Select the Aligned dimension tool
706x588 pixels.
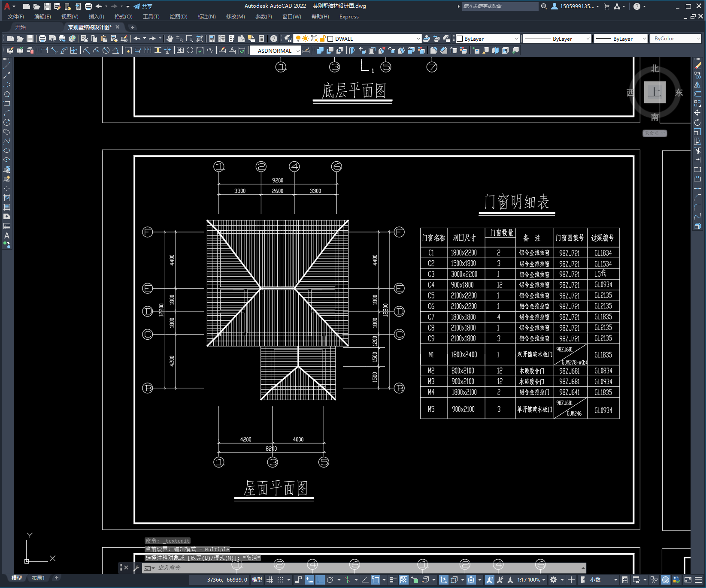54,51
